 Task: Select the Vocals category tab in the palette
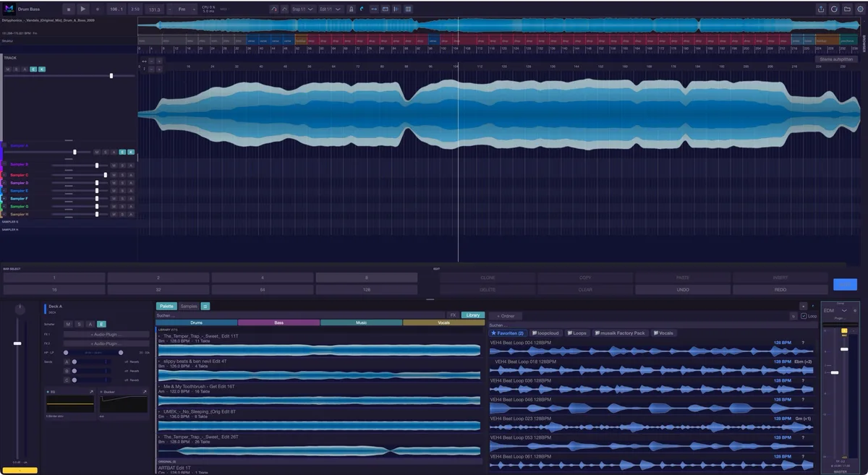443,322
